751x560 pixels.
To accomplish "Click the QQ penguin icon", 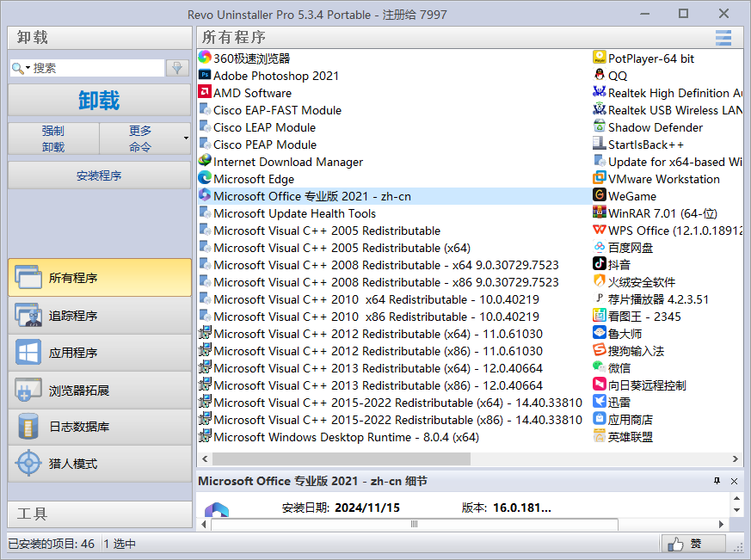I will tap(600, 75).
